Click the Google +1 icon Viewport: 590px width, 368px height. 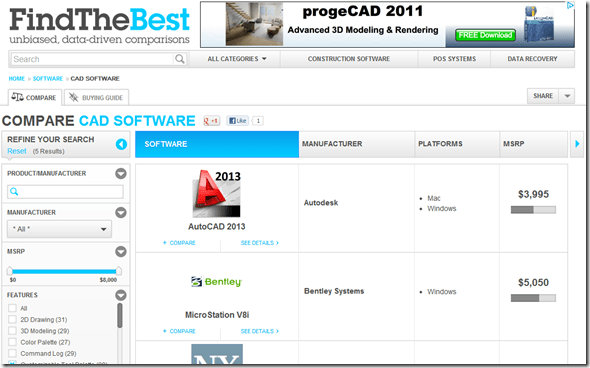coord(211,121)
